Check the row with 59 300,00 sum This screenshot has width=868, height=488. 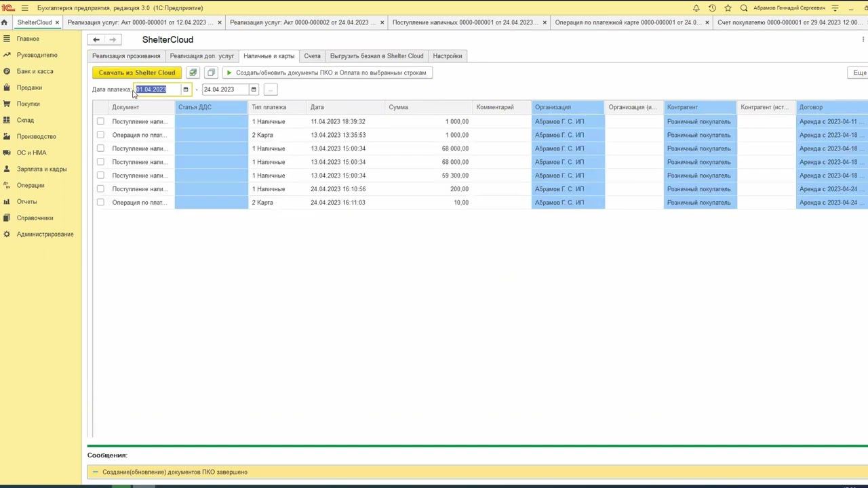[x=100, y=176]
